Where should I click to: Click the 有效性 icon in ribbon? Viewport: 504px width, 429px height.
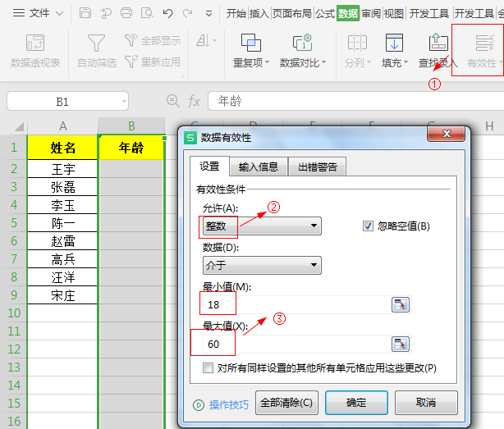click(x=484, y=43)
